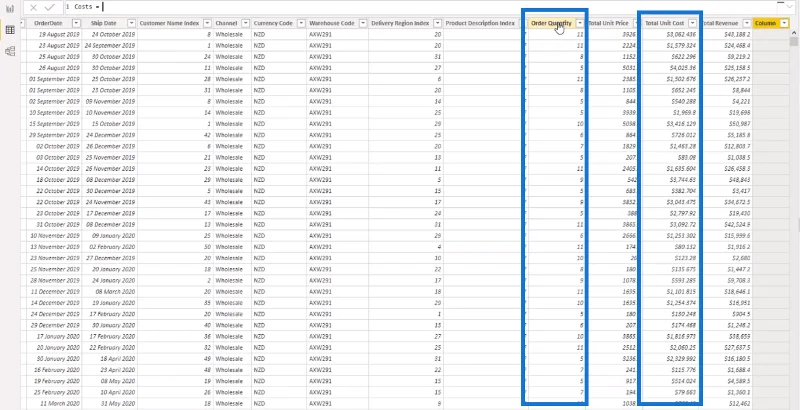The height and width of the screenshot is (410, 800).
Task: Open the Total Revenue filter dropdown
Action: 746,23
